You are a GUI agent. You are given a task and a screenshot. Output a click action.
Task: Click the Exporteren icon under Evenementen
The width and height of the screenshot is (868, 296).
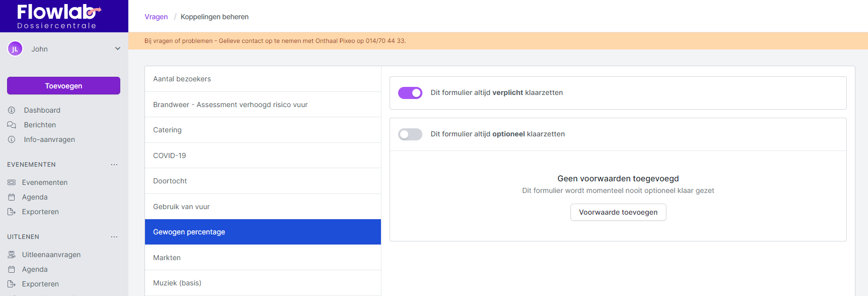pyautogui.click(x=12, y=212)
